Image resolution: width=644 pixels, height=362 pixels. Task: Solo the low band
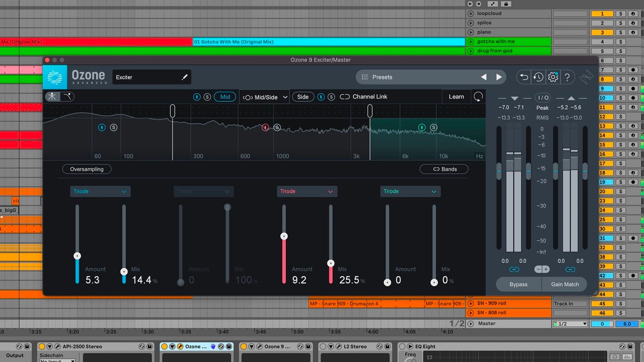[114, 128]
